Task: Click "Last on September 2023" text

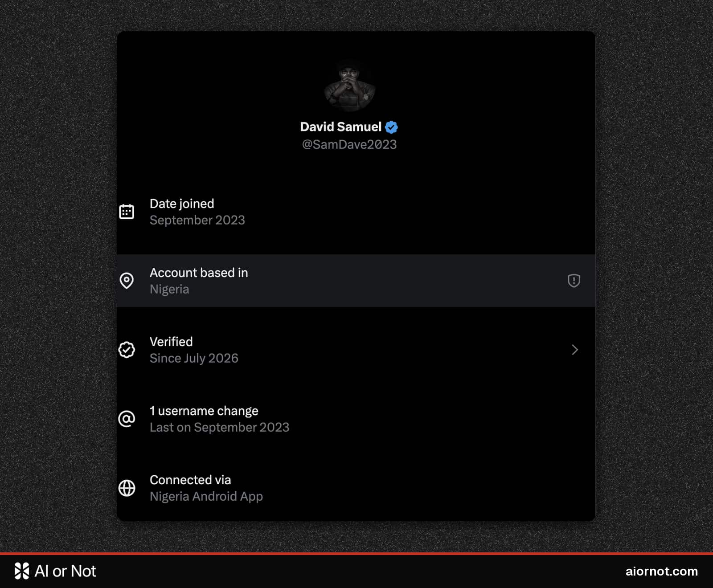Action: click(220, 427)
